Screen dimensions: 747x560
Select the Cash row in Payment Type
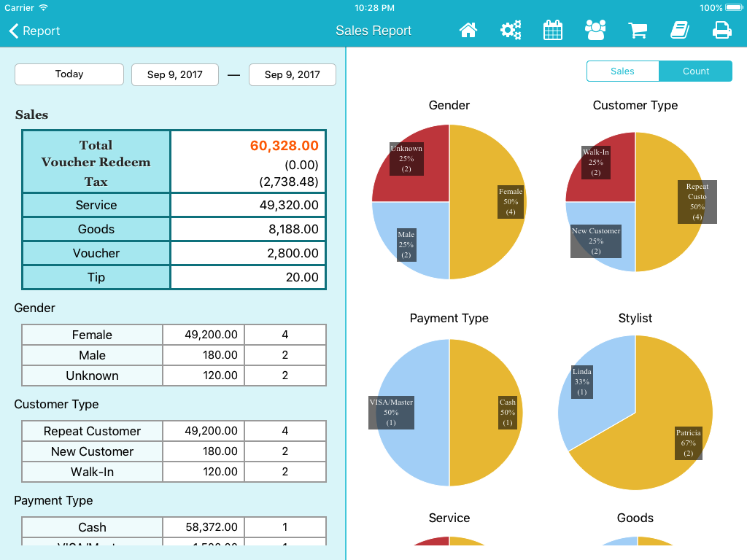(174, 527)
